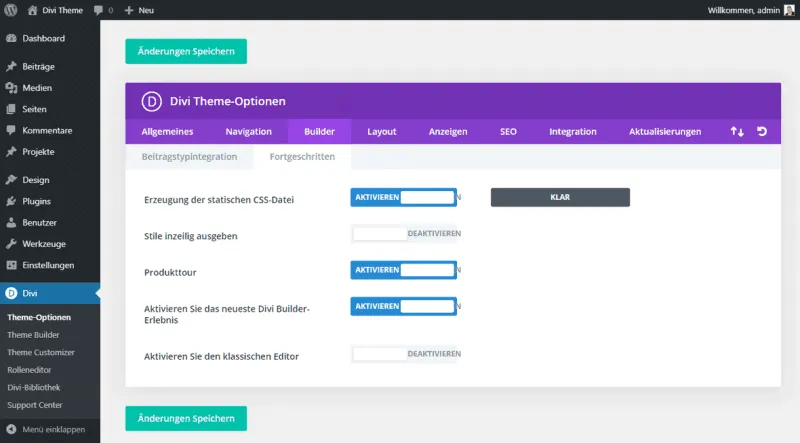The height and width of the screenshot is (443, 800).
Task: Open Theme-Optionen submenu link
Action: 39,317
